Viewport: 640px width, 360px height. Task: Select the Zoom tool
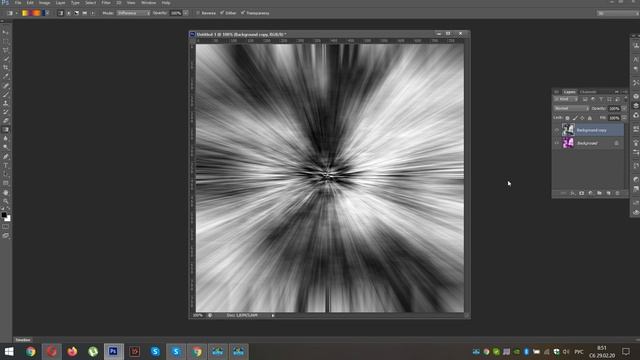5,201
